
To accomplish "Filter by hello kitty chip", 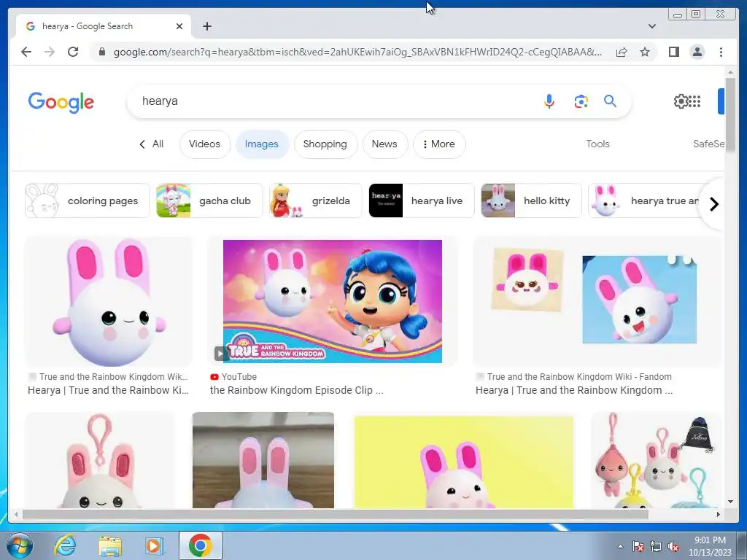I will (x=531, y=201).
